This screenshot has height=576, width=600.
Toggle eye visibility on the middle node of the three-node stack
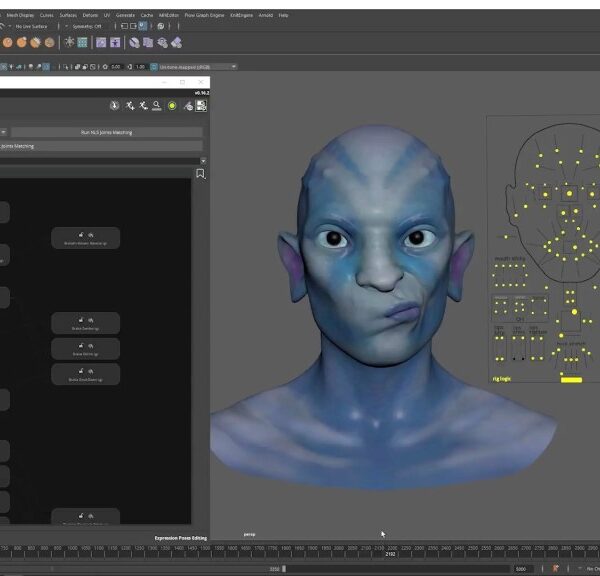[x=91, y=346]
